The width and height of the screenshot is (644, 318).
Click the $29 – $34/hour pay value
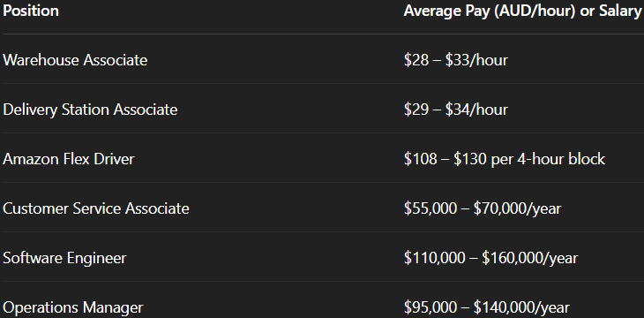tap(456, 110)
